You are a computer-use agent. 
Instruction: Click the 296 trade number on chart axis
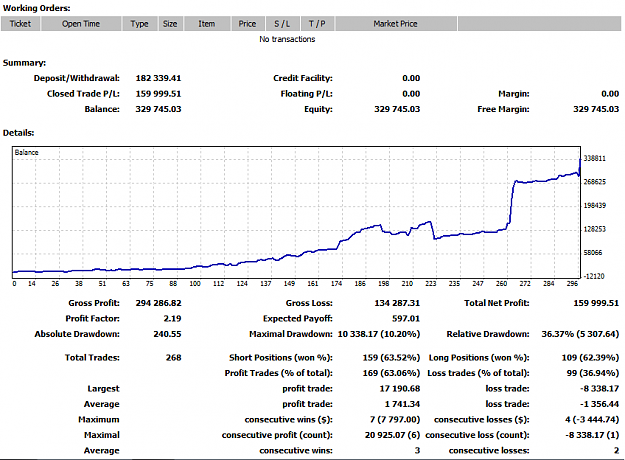click(572, 283)
